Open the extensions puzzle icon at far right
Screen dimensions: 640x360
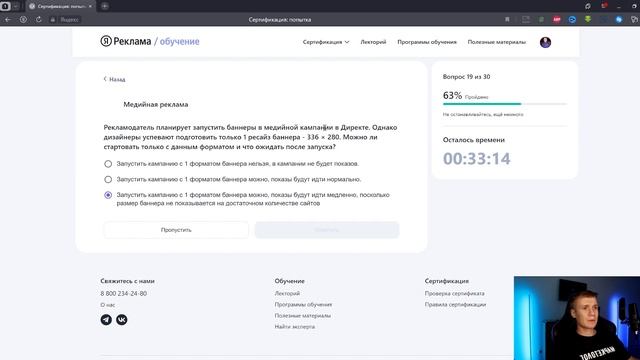coord(634,20)
